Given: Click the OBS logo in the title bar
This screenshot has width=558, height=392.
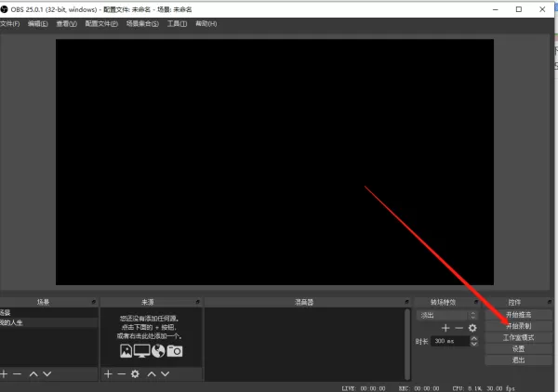Looking at the screenshot, I should click(x=4, y=9).
